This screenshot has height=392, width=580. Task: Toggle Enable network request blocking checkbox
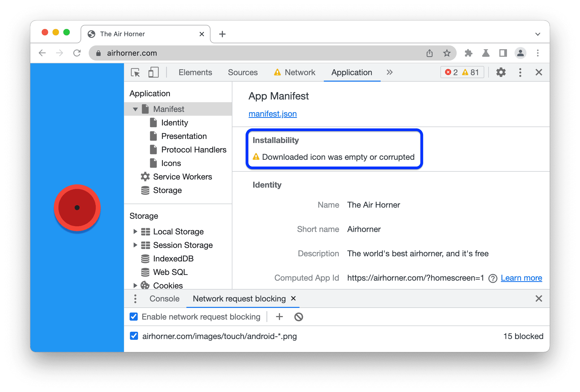tap(137, 317)
